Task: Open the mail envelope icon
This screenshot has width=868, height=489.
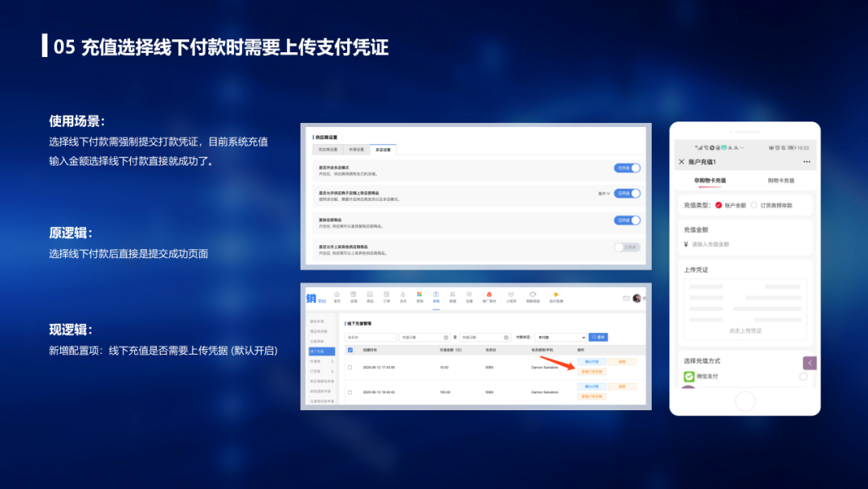Action: point(626,298)
